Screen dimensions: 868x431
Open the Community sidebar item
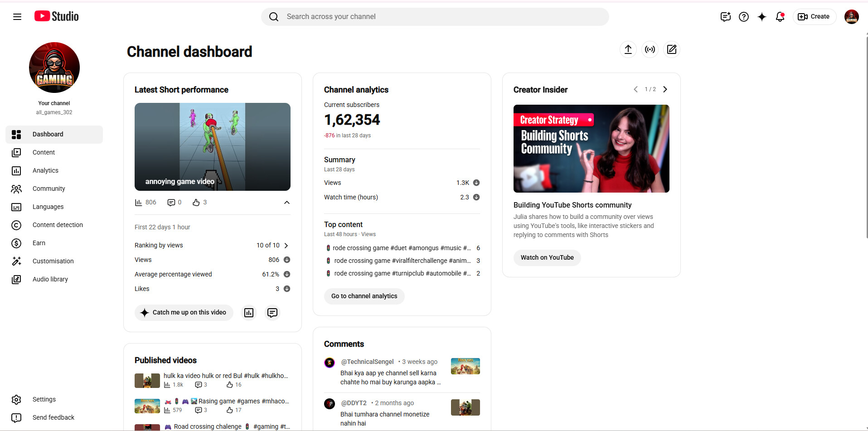point(54,189)
